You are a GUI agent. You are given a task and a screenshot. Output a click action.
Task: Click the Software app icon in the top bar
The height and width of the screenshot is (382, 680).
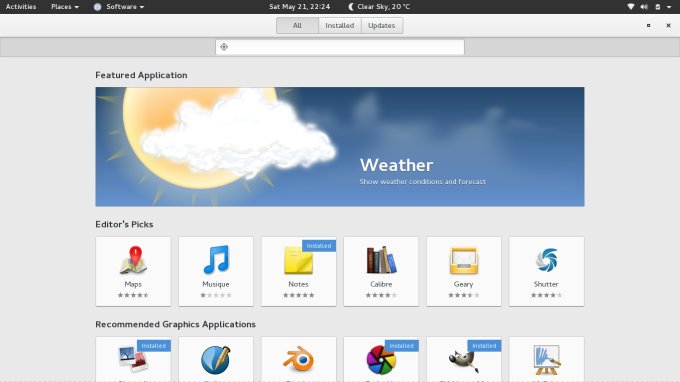(x=98, y=7)
